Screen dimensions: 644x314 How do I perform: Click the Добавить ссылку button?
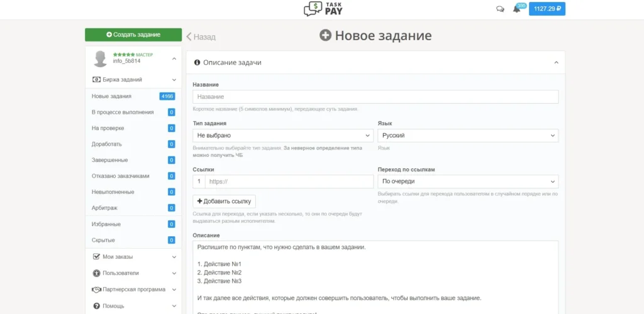point(225,201)
